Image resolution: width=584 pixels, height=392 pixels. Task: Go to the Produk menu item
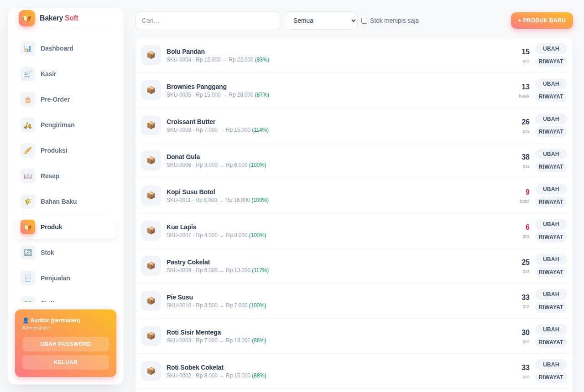(66, 227)
